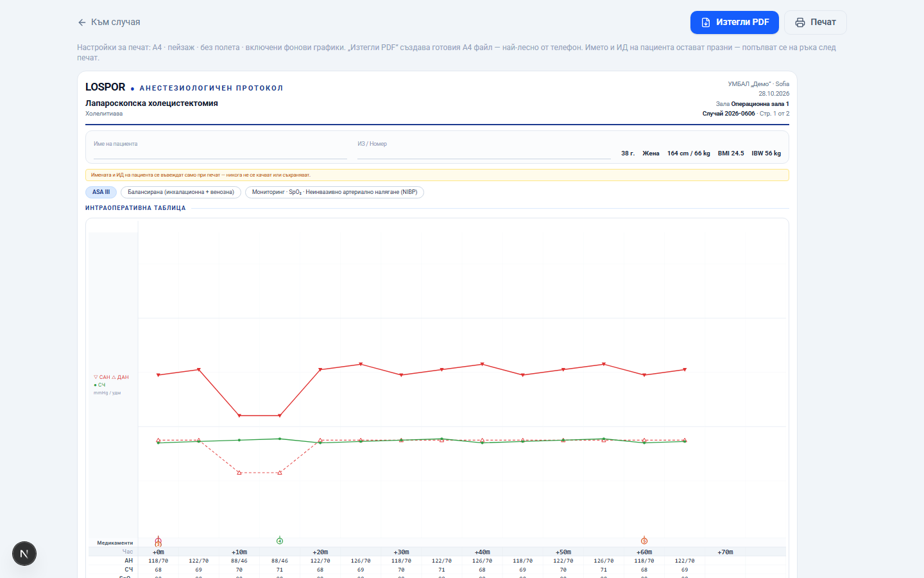This screenshot has height=578, width=924.
Task: Click the yellow patient-name warning banner
Action: 437,175
